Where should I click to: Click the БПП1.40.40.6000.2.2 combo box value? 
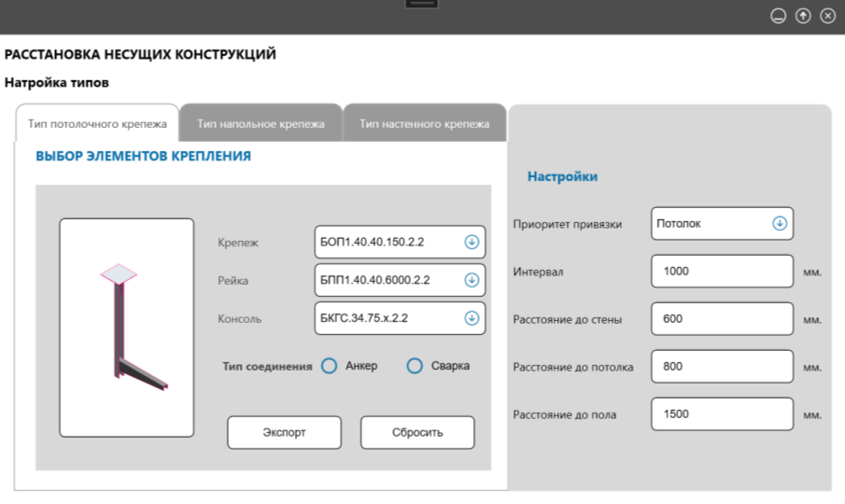coord(375,280)
